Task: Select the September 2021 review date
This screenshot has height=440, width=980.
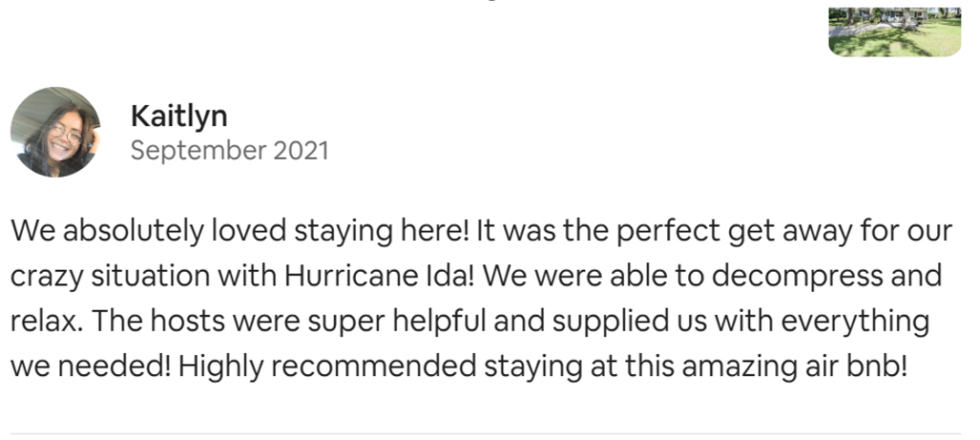Action: (x=230, y=150)
